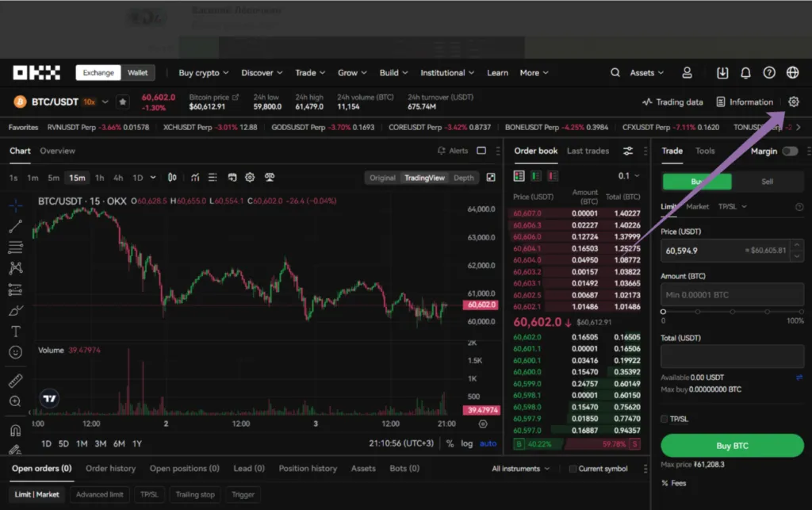Click the amount percentage slider track

pos(732,312)
